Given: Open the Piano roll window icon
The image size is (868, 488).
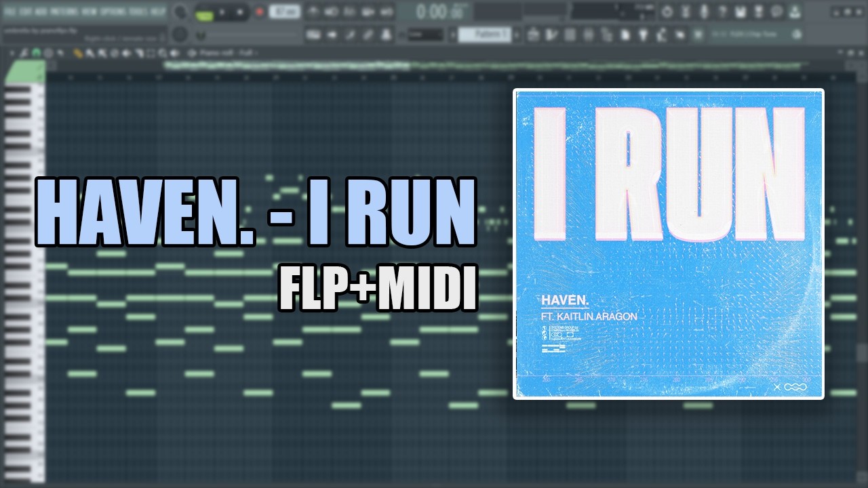Looking at the screenshot, I should click(551, 34).
